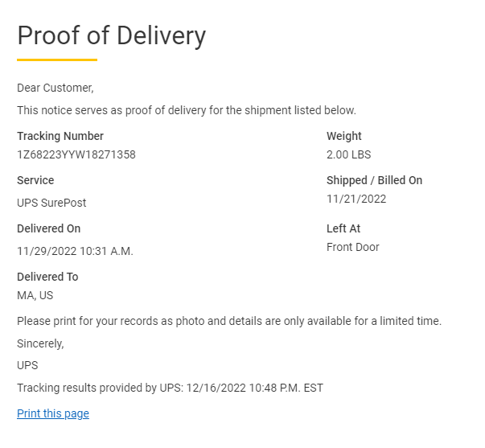Click the Shipped / Billed On label
Viewport: 485px width, 448px height.
tap(374, 180)
